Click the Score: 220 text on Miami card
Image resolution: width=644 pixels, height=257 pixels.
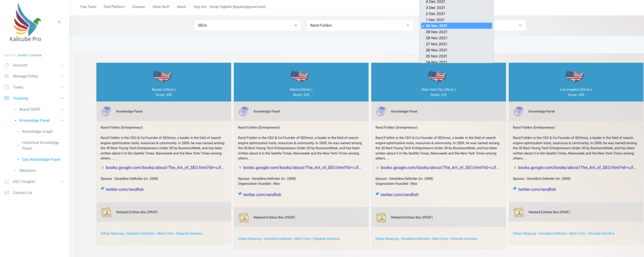[x=301, y=95]
